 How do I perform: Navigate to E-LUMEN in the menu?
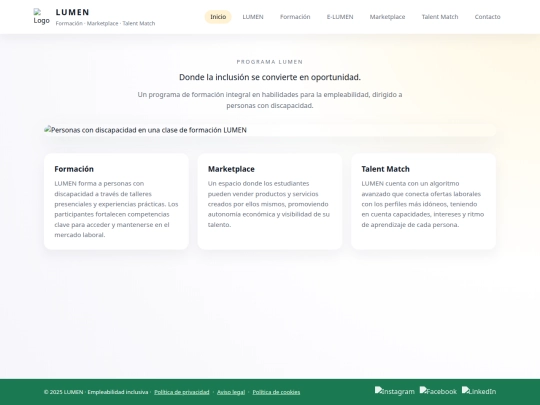pyautogui.click(x=340, y=17)
